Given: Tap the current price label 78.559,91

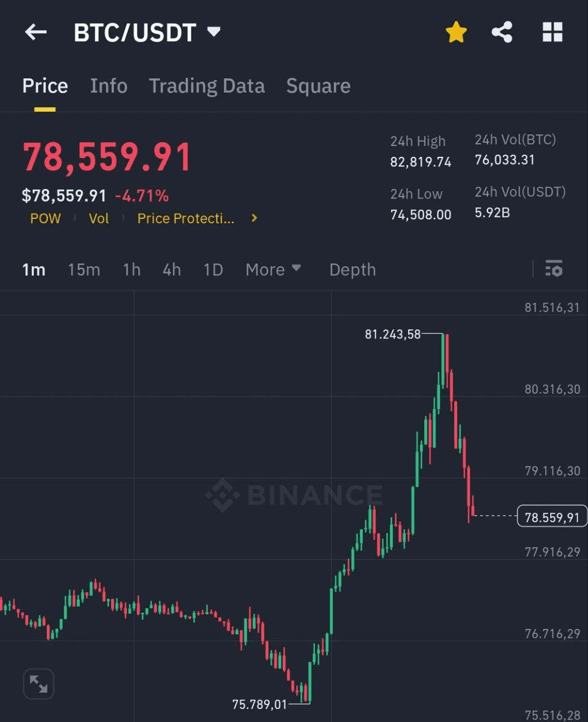Looking at the screenshot, I should coord(551,517).
